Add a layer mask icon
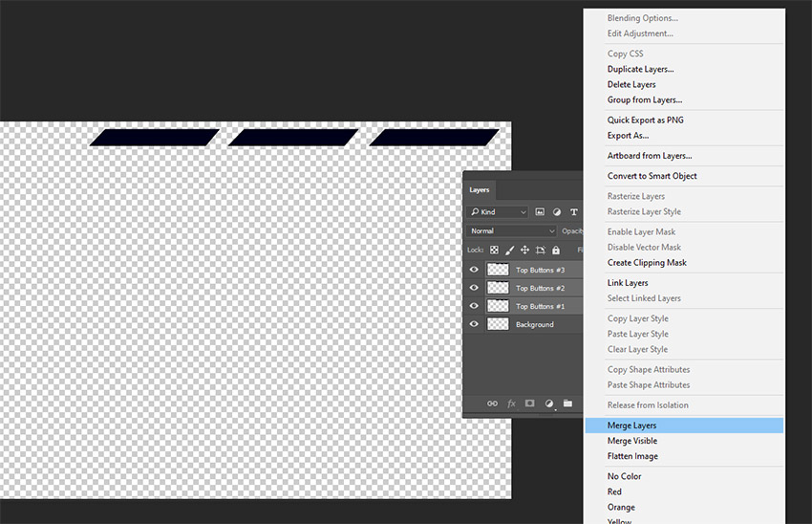 coord(529,404)
